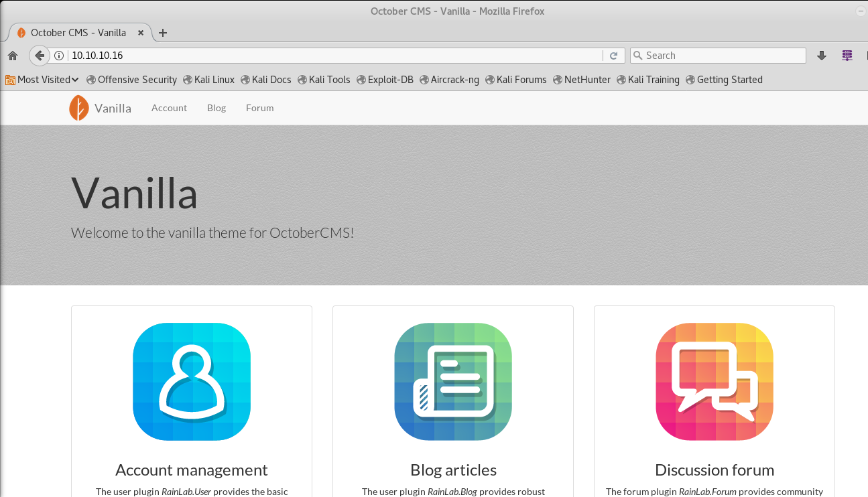
Task: Open the Kali Training bookmark
Action: (x=647, y=80)
